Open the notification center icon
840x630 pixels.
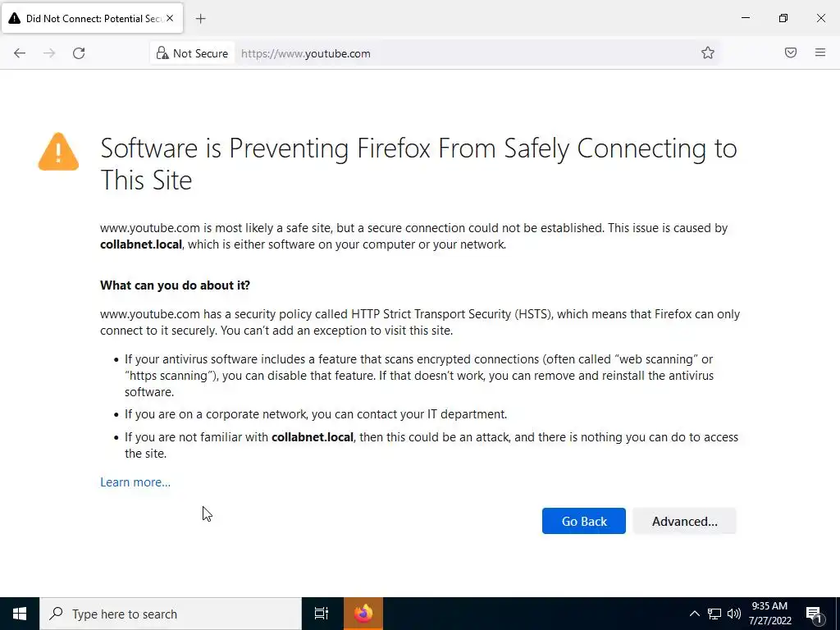click(x=815, y=614)
